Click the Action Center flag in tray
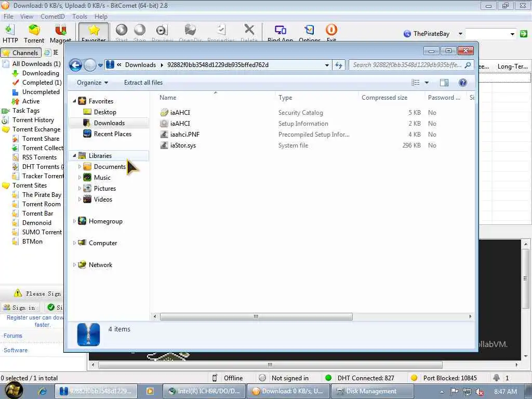The height and width of the screenshot is (399, 532). tap(454, 392)
